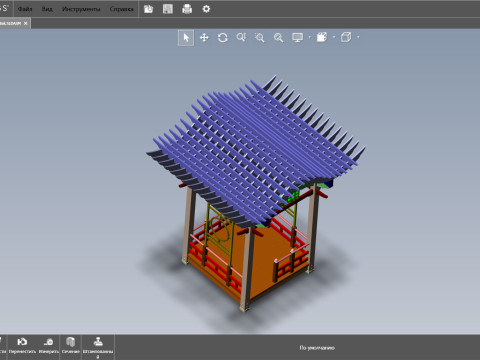Screen dimensions: 480x360
Task: Open the Вид menu
Action: [x=47, y=9]
